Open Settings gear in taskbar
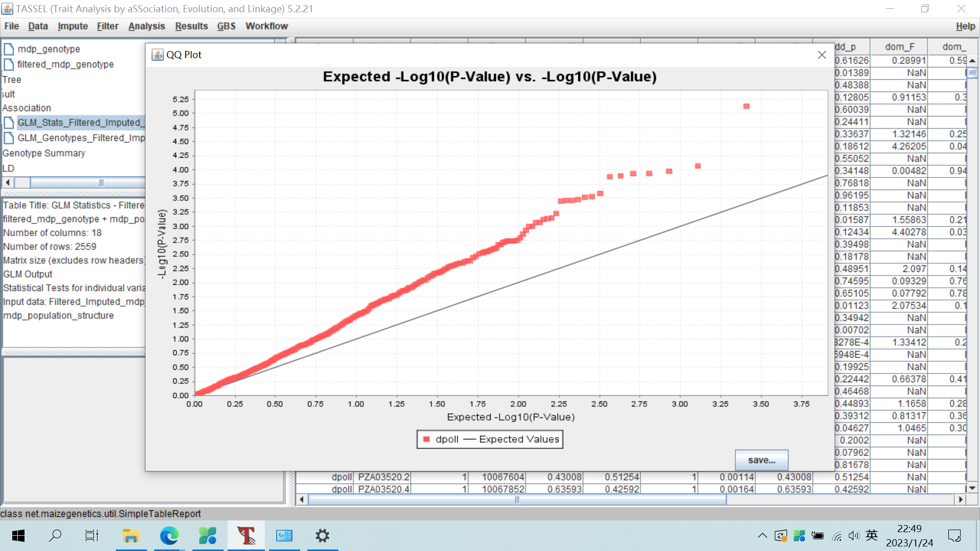 tap(322, 536)
